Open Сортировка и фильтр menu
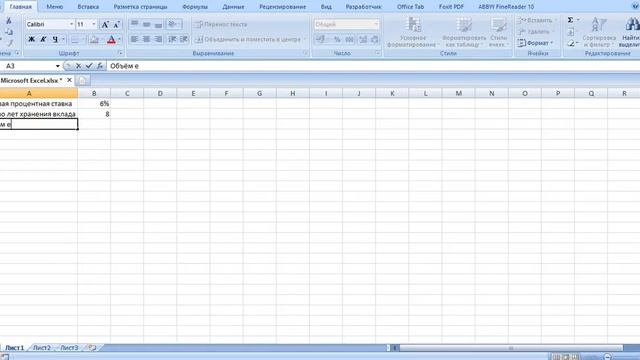The height and width of the screenshot is (360, 640). point(599,33)
